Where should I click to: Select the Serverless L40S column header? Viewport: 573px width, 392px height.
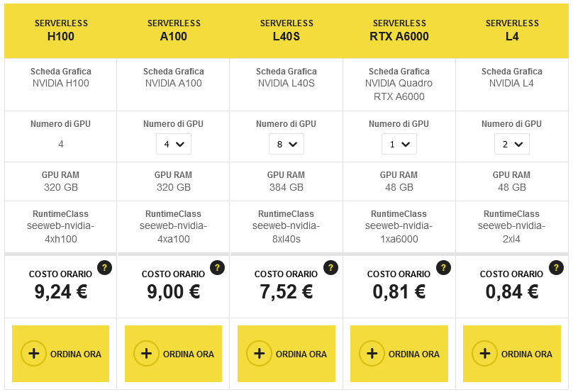[286, 30]
